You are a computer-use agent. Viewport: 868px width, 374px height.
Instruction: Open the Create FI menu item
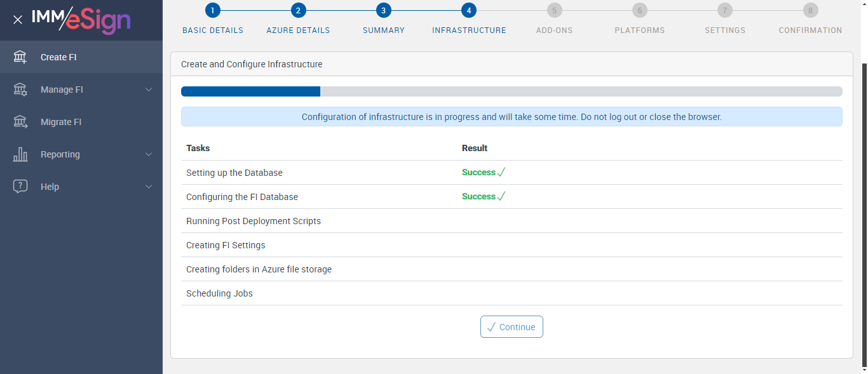(81, 57)
